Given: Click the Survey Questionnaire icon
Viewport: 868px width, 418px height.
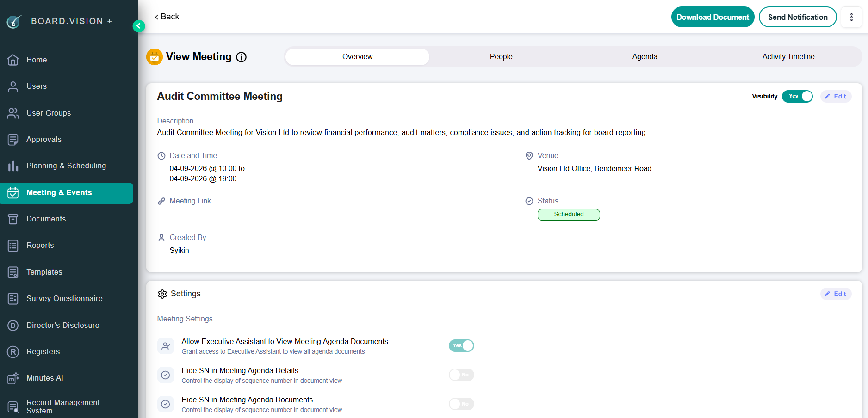Looking at the screenshot, I should pos(13,299).
